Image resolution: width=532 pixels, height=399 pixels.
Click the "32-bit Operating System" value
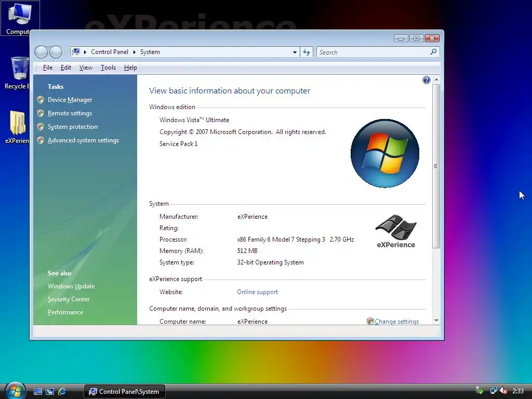pyautogui.click(x=270, y=262)
